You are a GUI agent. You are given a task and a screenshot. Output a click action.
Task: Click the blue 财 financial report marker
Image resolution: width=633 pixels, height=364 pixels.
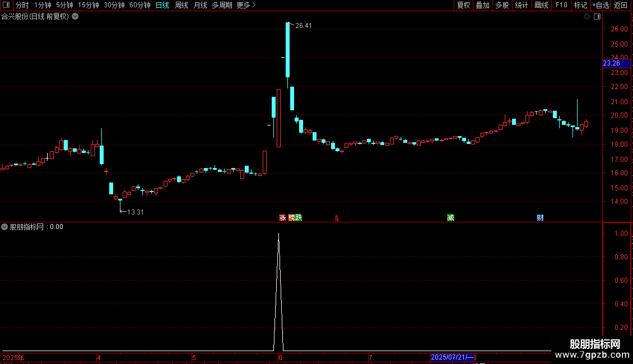[540, 217]
